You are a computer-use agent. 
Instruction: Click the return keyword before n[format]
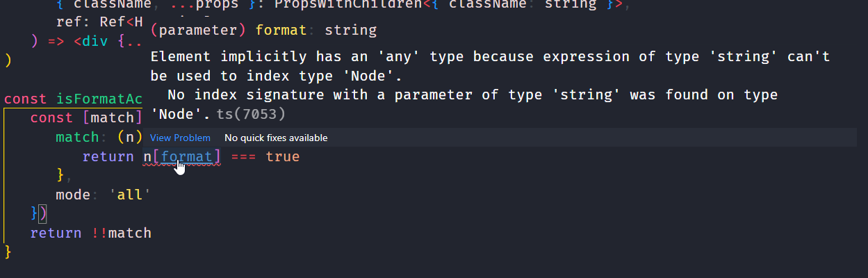click(x=108, y=156)
